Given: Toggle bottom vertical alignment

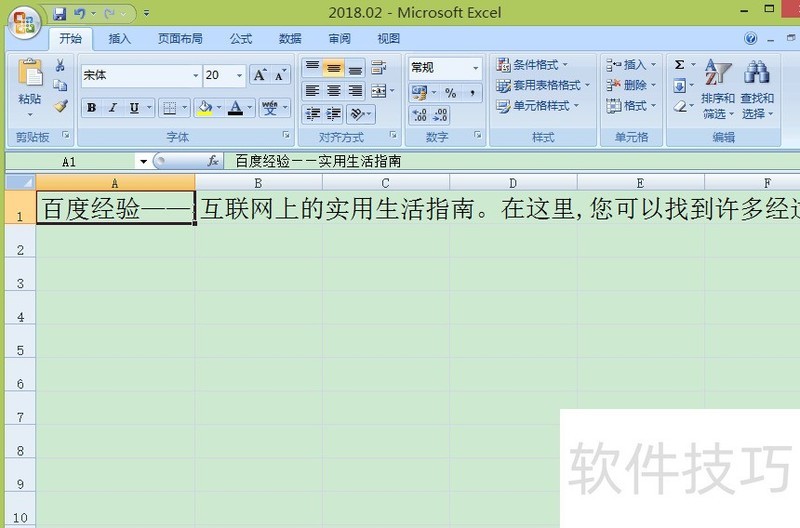Looking at the screenshot, I should (355, 67).
